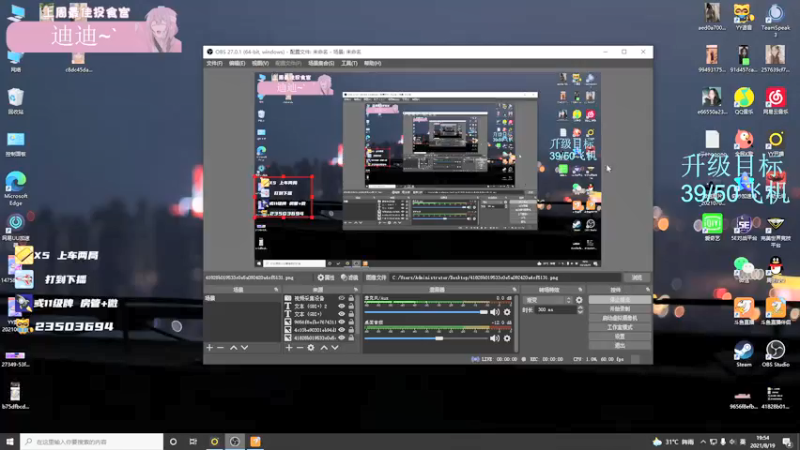Image resolution: width=800 pixels, height=450 pixels.
Task: Open source properties gear in Sources panel
Action: pyautogui.click(x=311, y=347)
